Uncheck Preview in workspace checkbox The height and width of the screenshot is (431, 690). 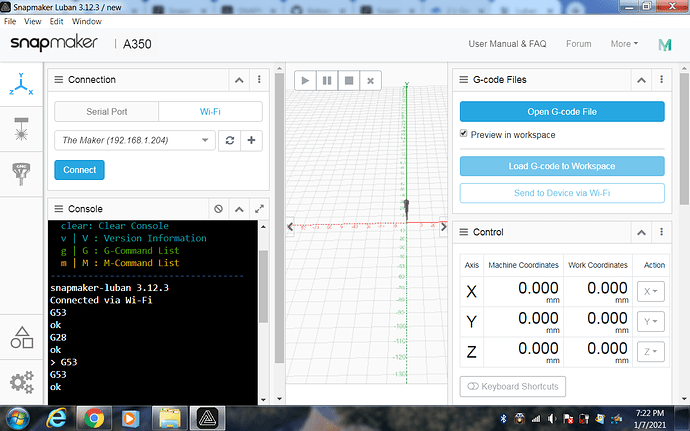click(x=463, y=133)
